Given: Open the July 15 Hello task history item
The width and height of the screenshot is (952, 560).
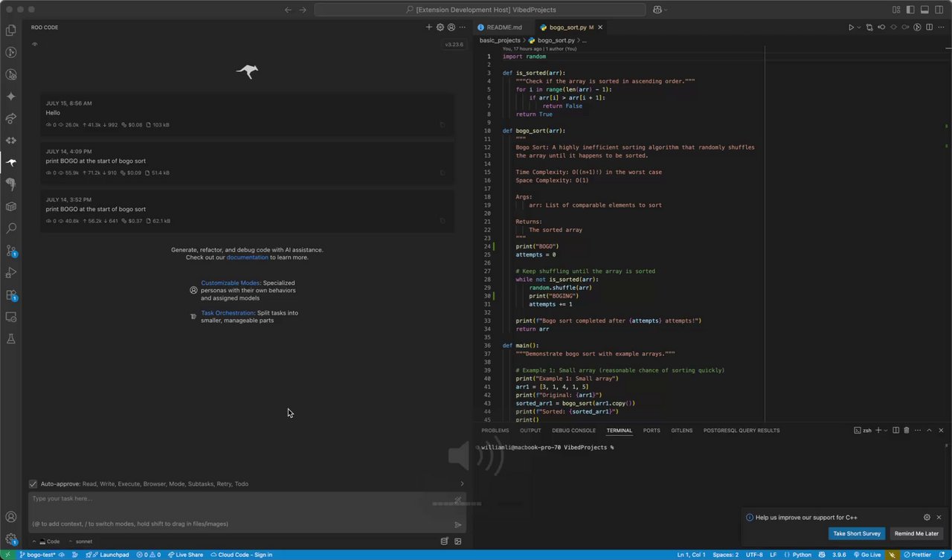Looking at the screenshot, I should click(247, 115).
